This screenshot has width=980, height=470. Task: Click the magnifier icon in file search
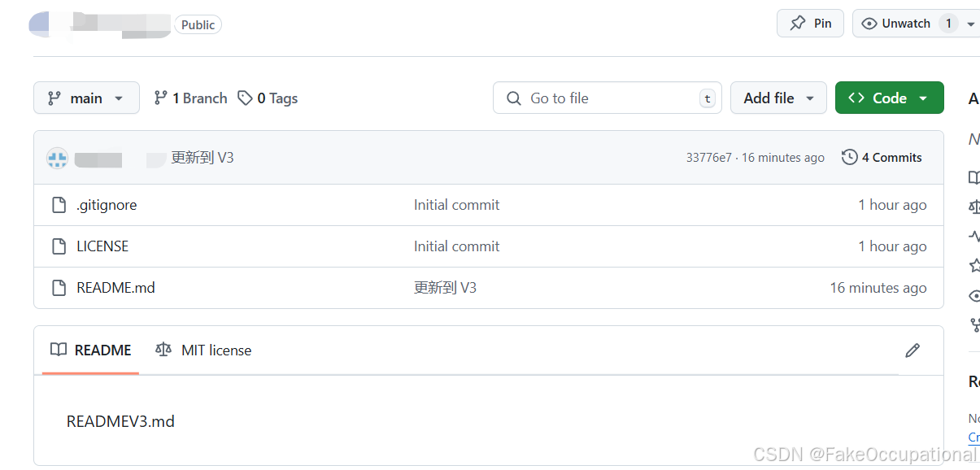point(514,98)
